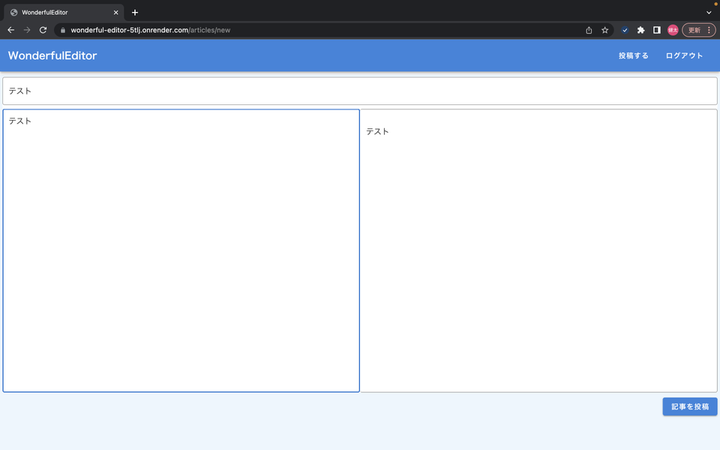This screenshot has width=720, height=450.
Task: Open the pink profile avatar
Action: point(673,30)
